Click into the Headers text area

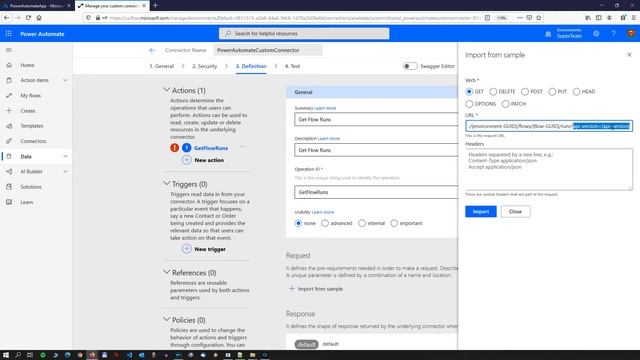tap(549, 169)
